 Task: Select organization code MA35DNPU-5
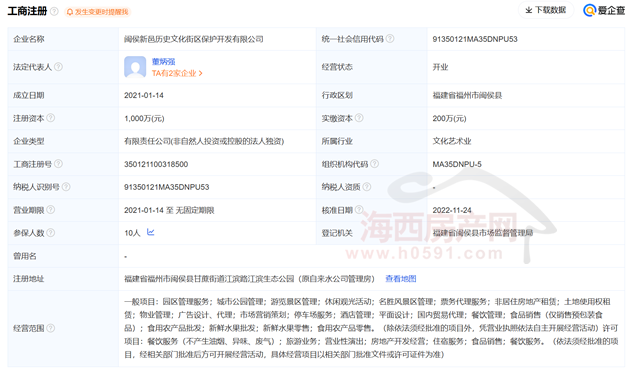coord(457,164)
